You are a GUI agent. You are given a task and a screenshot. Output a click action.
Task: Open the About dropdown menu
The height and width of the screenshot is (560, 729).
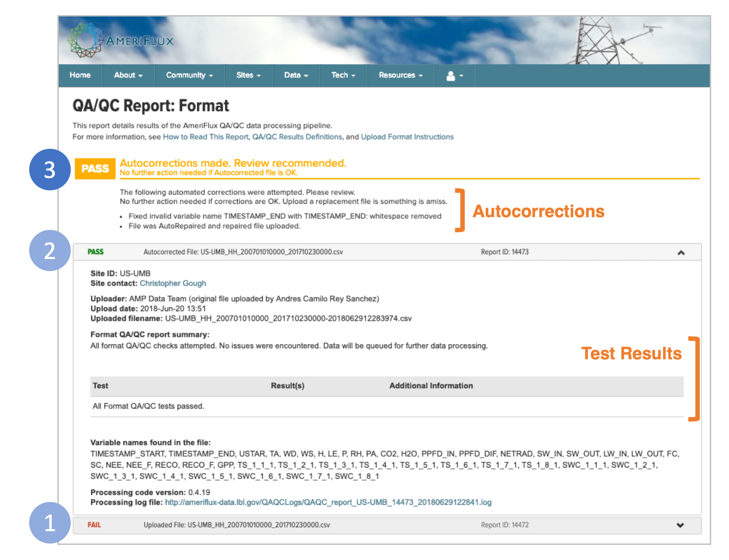pos(128,75)
